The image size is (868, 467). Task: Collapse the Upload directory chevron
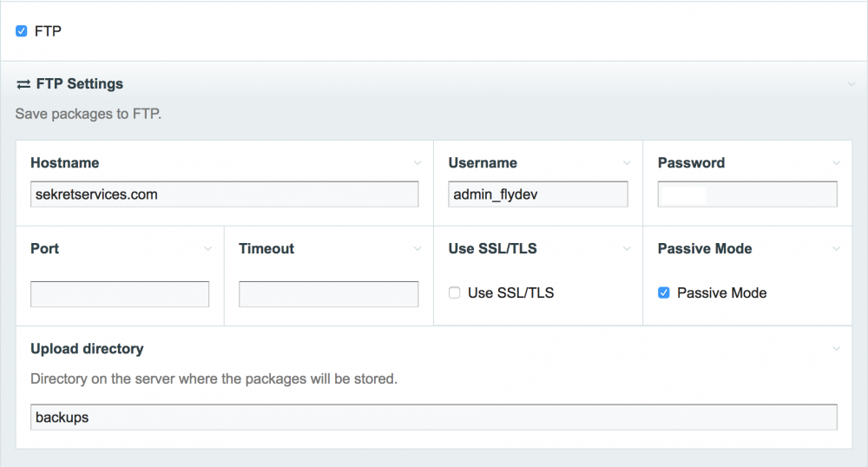pos(836,349)
